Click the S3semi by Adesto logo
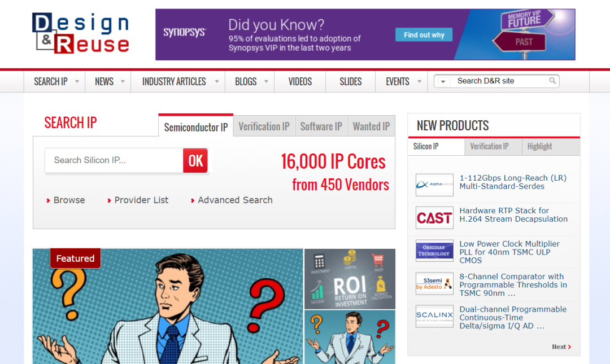Screen dimensions: 610x364 (434, 283)
